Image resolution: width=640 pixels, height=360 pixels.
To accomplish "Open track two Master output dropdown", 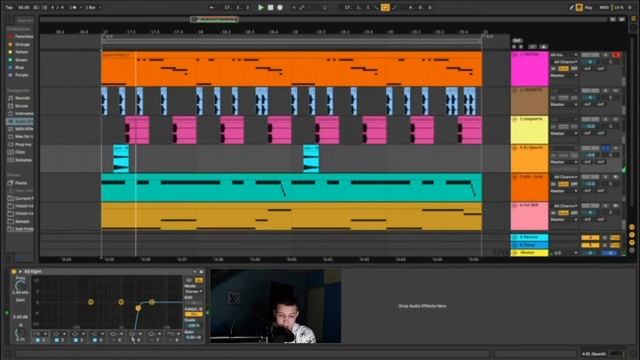I will coord(564,104).
